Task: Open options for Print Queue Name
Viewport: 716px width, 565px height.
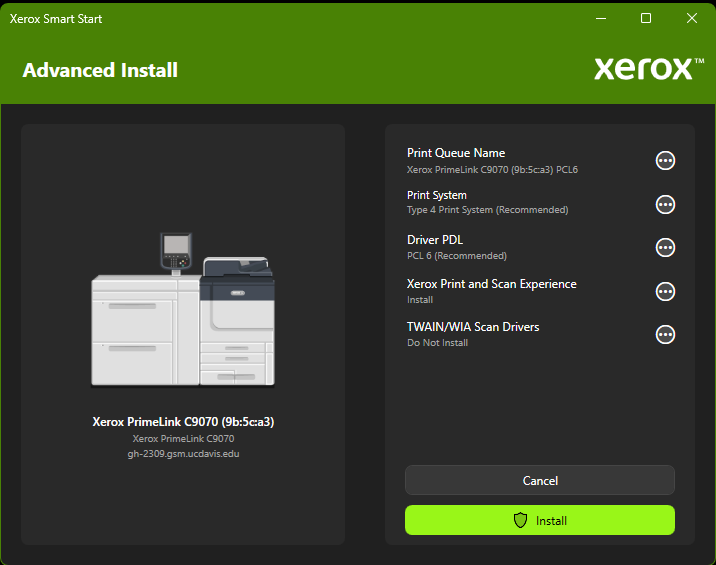Action: (x=665, y=161)
